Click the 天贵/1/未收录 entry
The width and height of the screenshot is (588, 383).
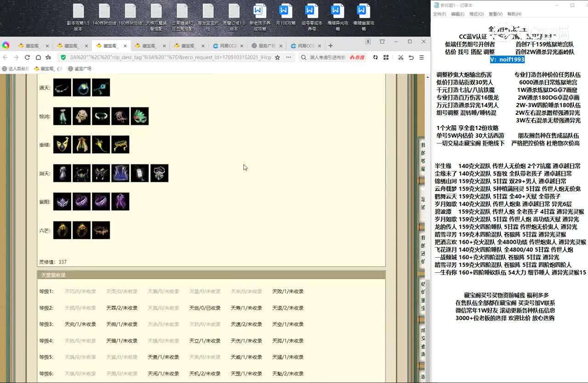pos(164,357)
